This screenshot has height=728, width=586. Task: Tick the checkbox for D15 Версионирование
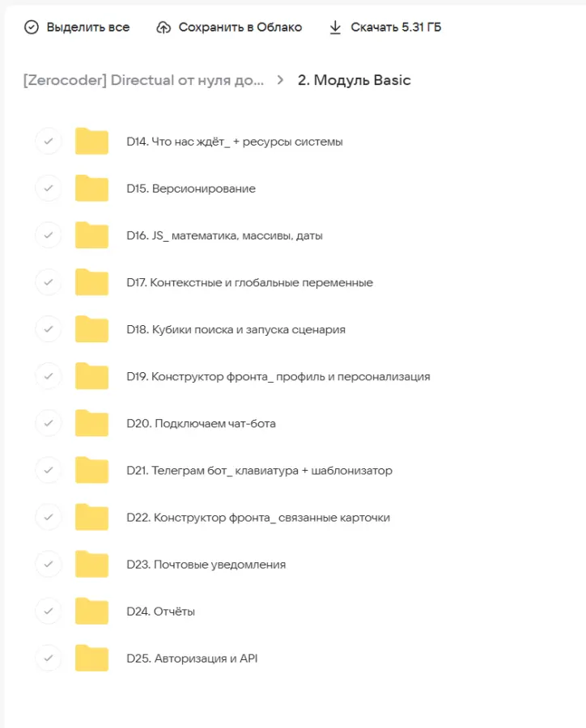[49, 188]
